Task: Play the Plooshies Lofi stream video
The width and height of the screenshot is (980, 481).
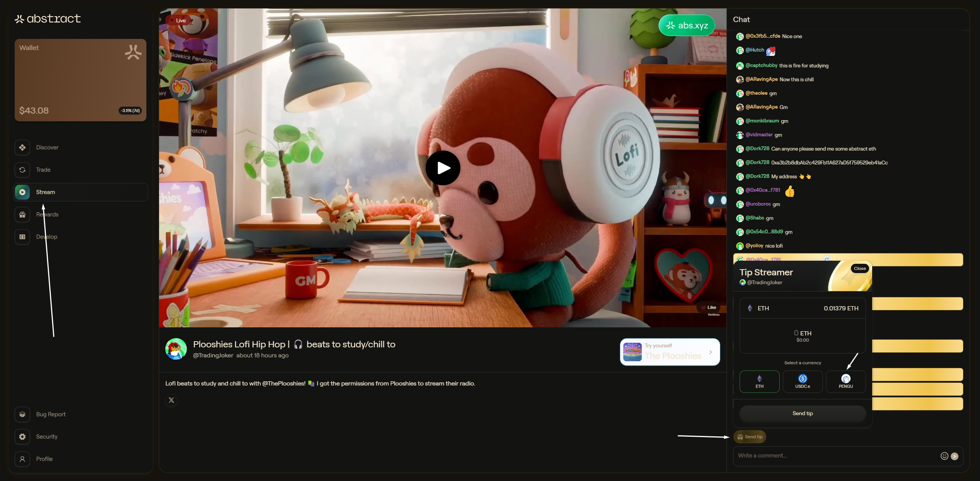Action: pos(443,168)
